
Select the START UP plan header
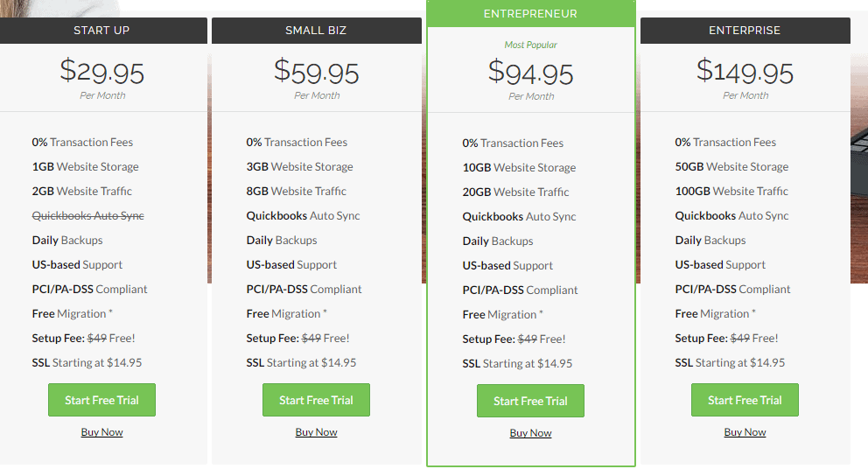[101, 31]
